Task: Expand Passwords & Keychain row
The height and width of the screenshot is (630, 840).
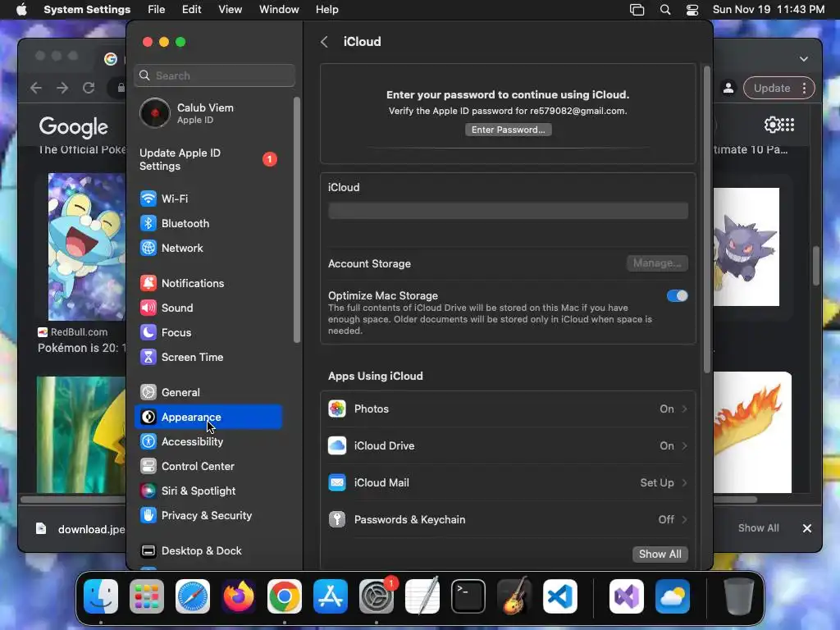Action: click(508, 520)
